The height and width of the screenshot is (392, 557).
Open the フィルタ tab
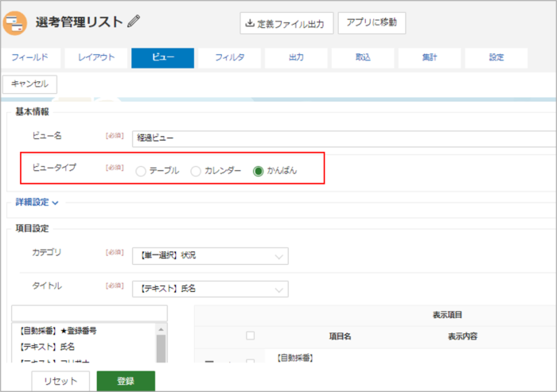click(x=229, y=57)
